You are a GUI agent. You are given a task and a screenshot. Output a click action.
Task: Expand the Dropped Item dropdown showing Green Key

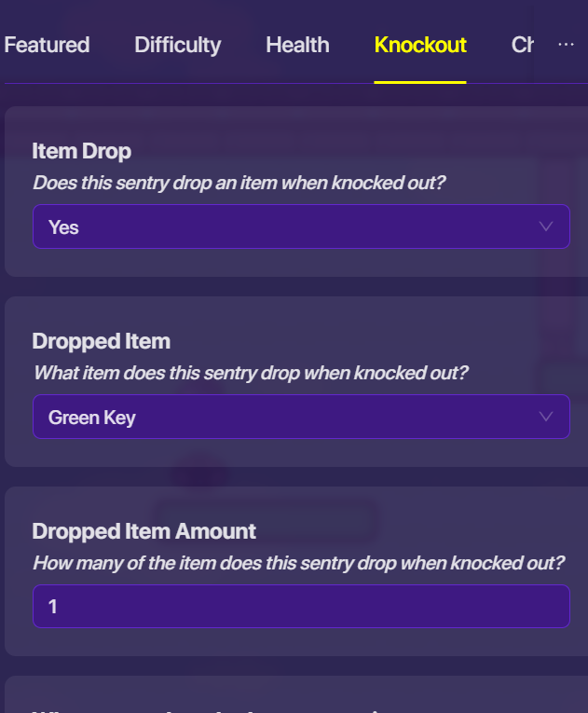[x=300, y=417]
